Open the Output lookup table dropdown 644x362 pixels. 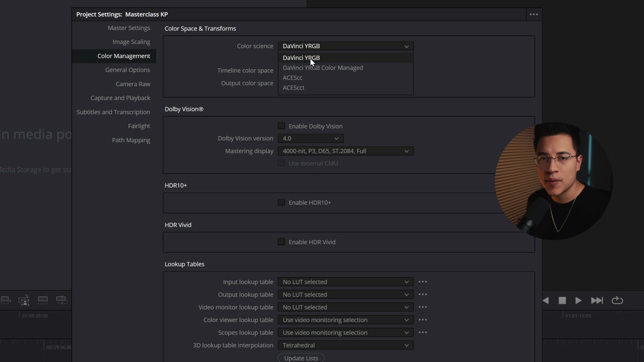(346, 295)
